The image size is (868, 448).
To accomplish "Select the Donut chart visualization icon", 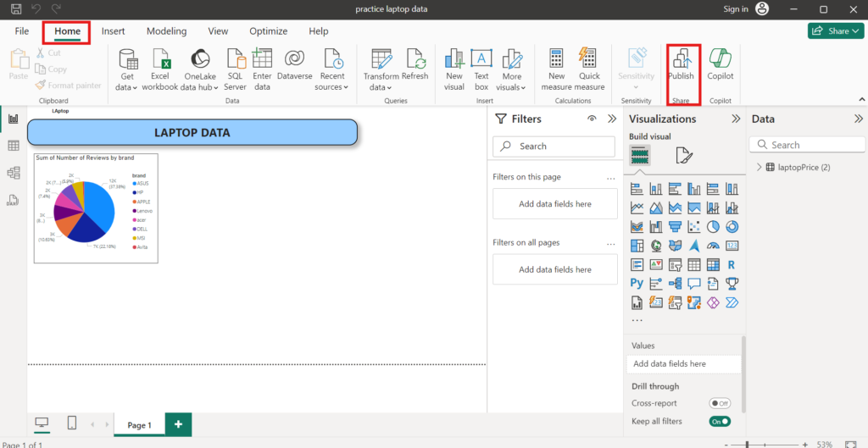I will [732, 227].
